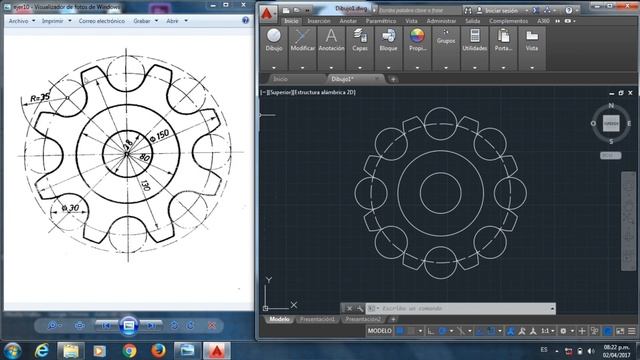Click the photo viewer help icon
Viewport: 640px width, 360px height.
pos(245,20)
